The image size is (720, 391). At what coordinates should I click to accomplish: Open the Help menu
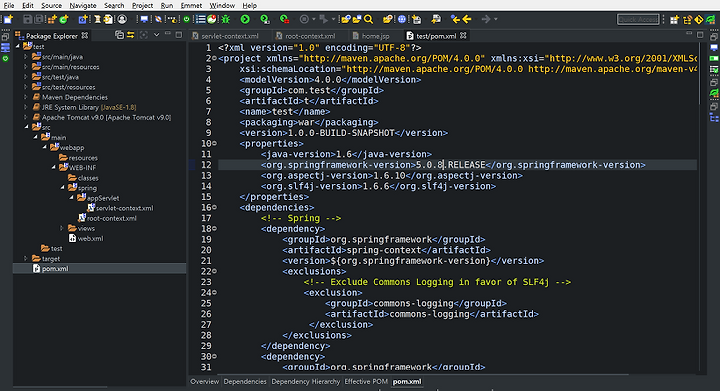(x=250, y=6)
